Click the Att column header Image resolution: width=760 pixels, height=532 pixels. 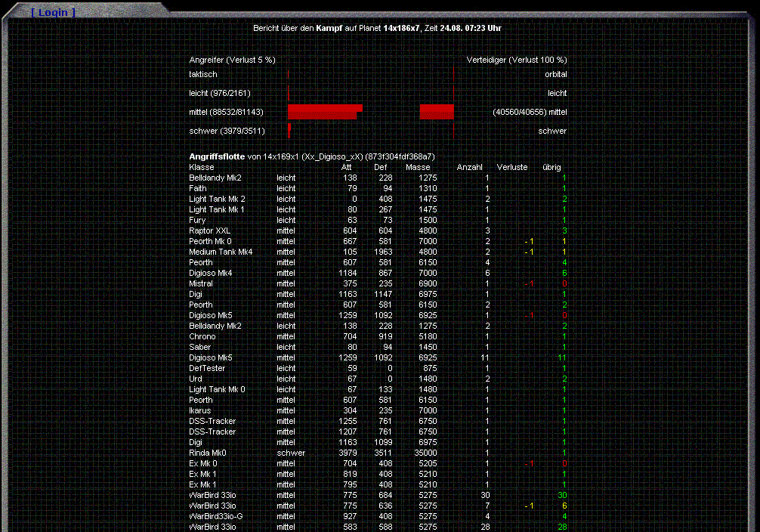pos(346,167)
